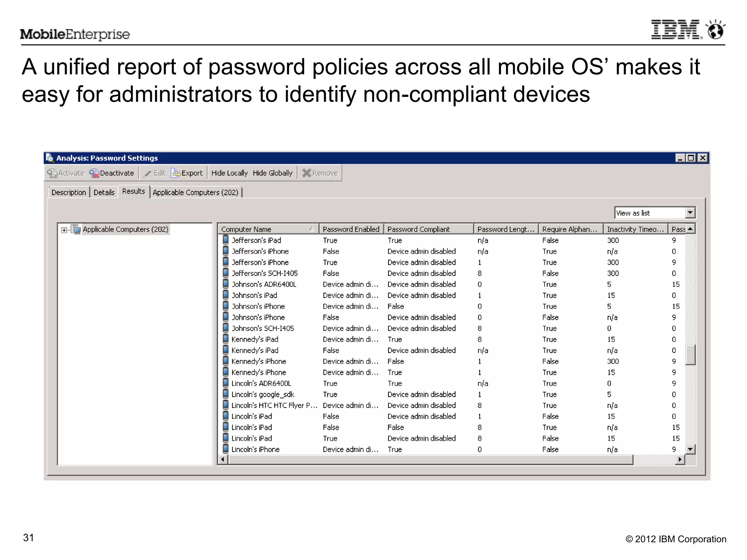Sort by the truncated Pass column header
747x560 pixels.
(x=677, y=229)
